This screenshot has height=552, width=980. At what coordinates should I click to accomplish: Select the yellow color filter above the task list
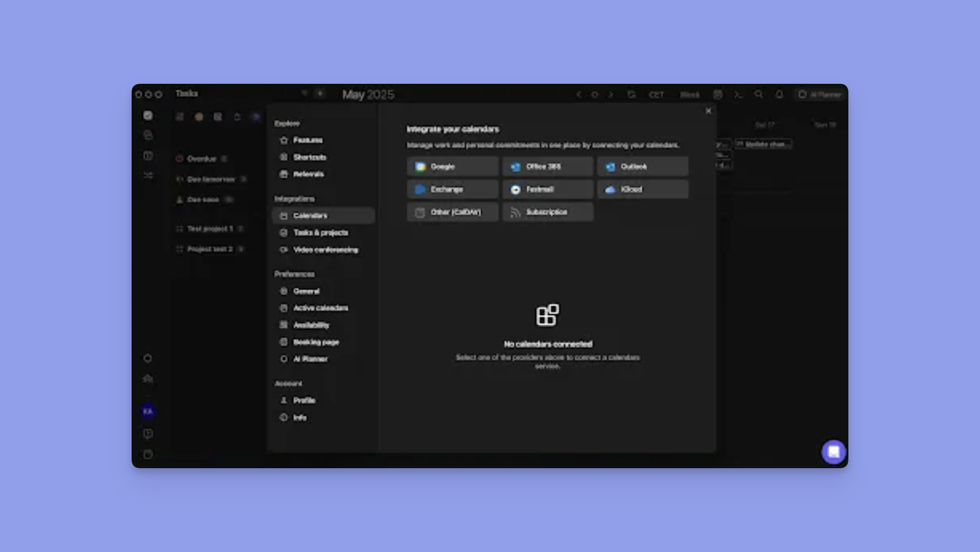199,116
